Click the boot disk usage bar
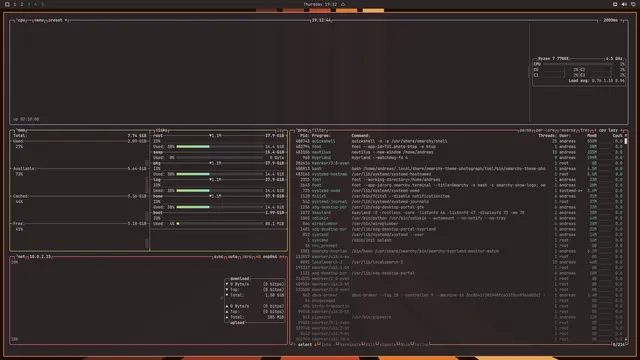 coord(220,224)
